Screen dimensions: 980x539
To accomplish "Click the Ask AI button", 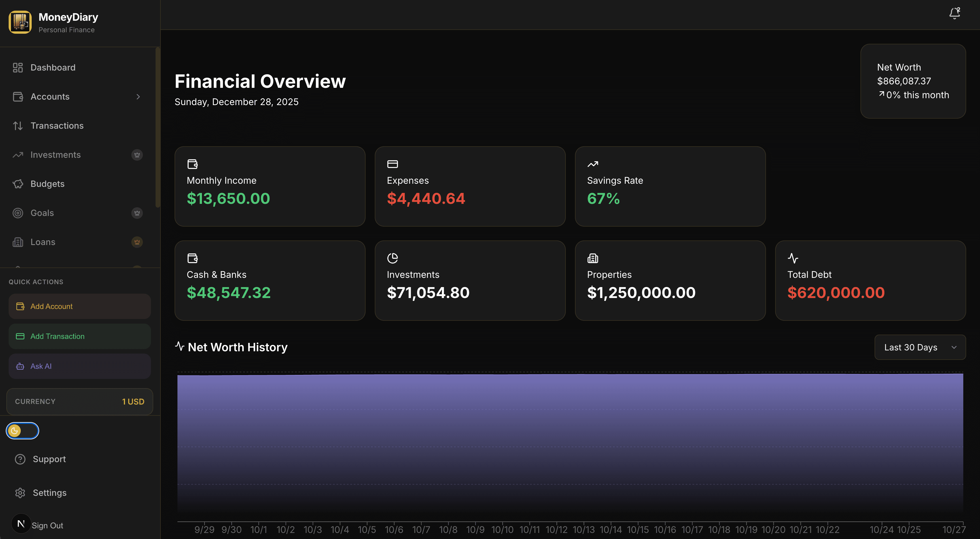I will tap(80, 366).
